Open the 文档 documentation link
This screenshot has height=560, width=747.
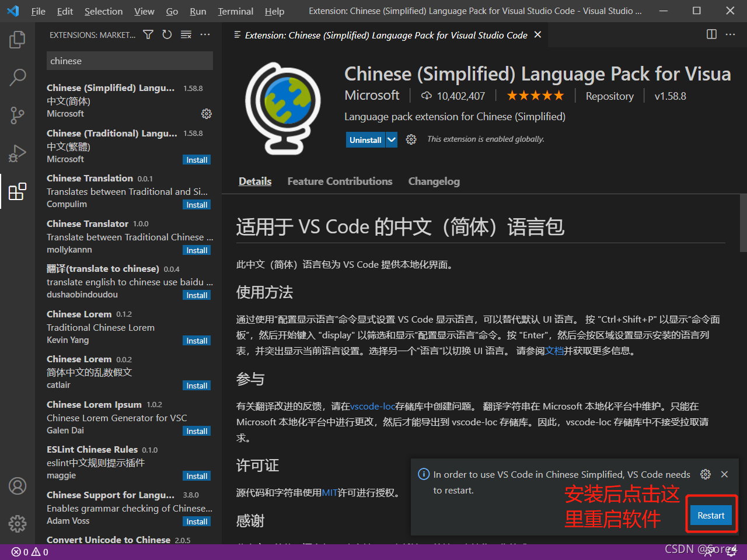554,351
